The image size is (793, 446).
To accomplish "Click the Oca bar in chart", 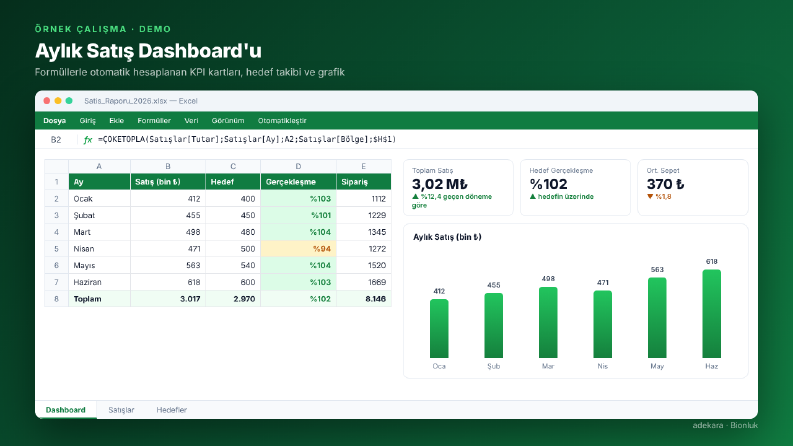I will pyautogui.click(x=439, y=329).
